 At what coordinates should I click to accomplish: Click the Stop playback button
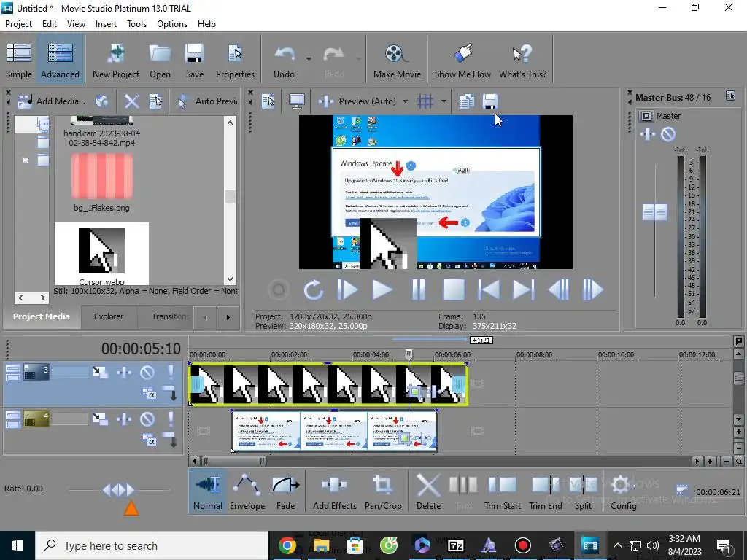[x=453, y=289]
